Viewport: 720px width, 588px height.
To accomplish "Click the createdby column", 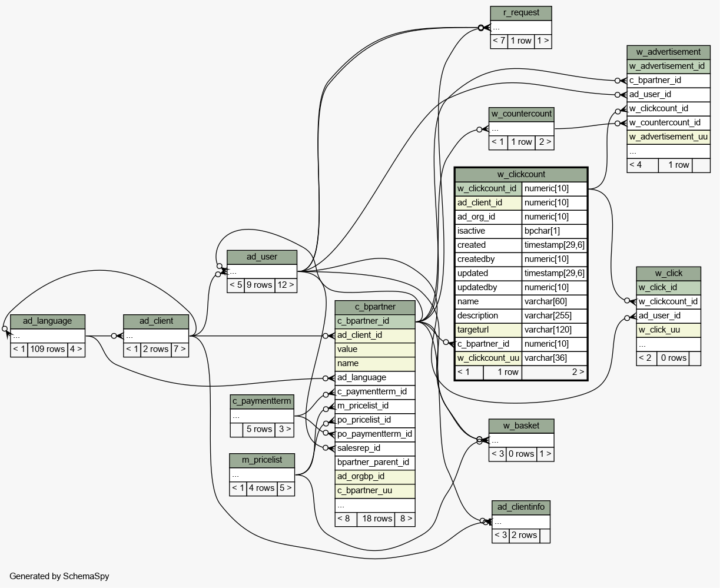I will [x=488, y=259].
